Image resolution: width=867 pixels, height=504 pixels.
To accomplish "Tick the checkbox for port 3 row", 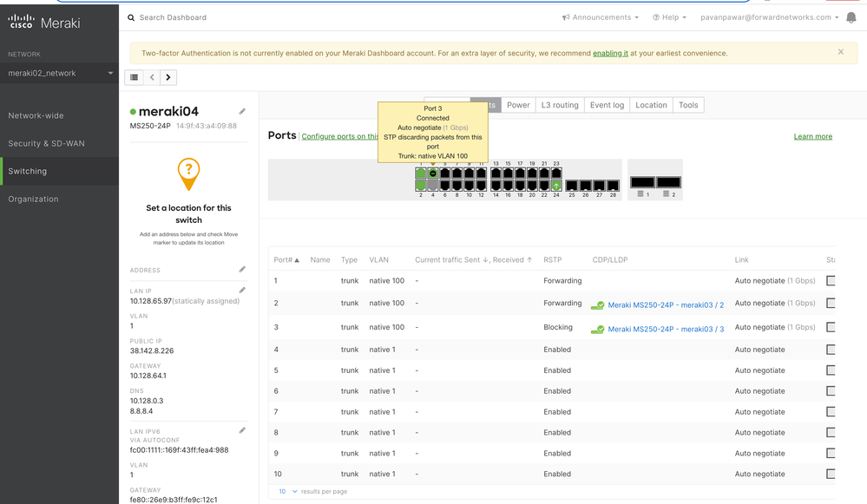I will pos(831,328).
